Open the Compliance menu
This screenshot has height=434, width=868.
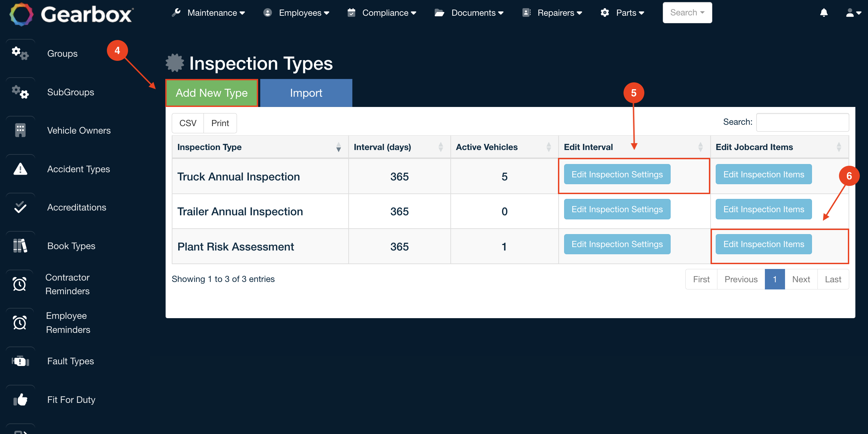[386, 13]
